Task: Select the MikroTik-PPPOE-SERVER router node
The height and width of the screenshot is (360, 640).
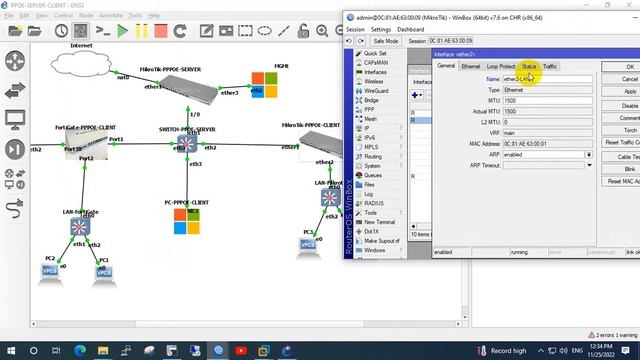Action: click(x=189, y=89)
